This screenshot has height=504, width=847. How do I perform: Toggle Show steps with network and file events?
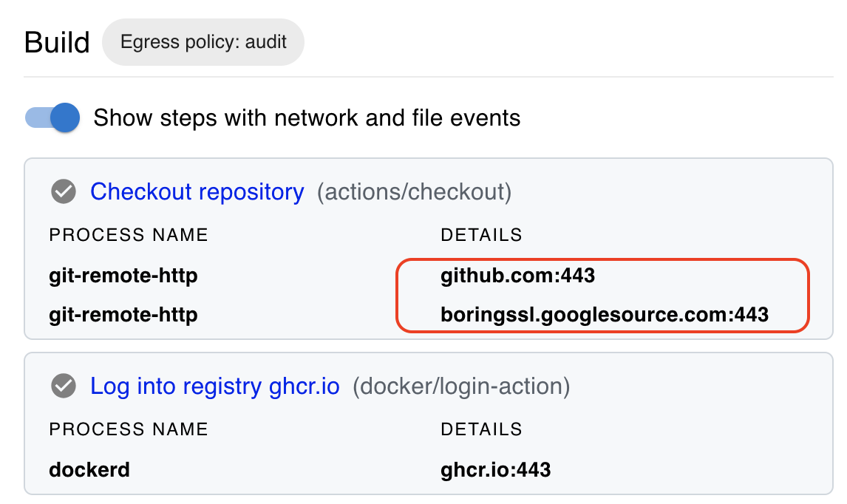pyautogui.click(x=52, y=118)
